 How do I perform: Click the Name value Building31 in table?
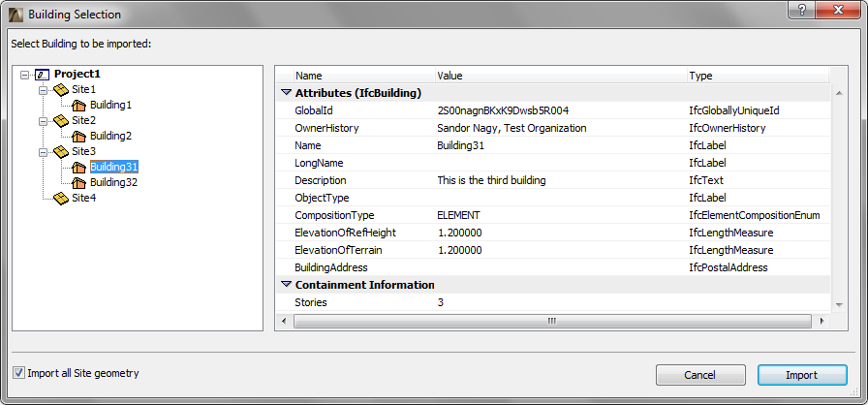click(460, 145)
